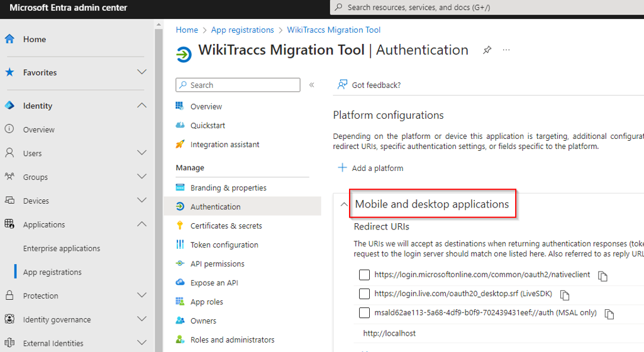
Task: Check the msal auth URI checkbox
Action: point(364,312)
